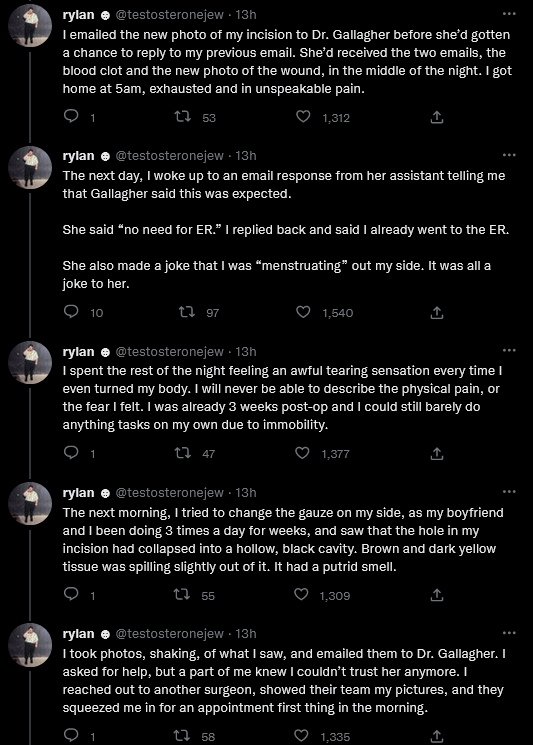Like the tweet with 1,540 likes
The image size is (533, 745).
(303, 312)
